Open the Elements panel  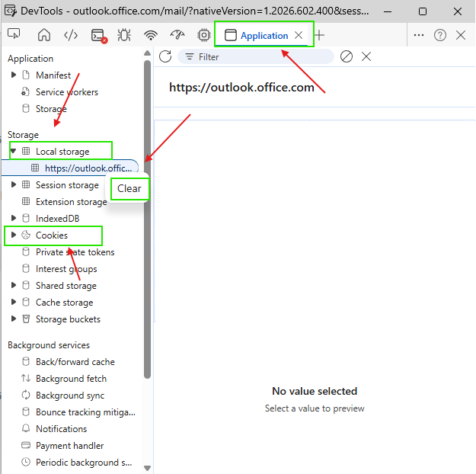click(71, 35)
